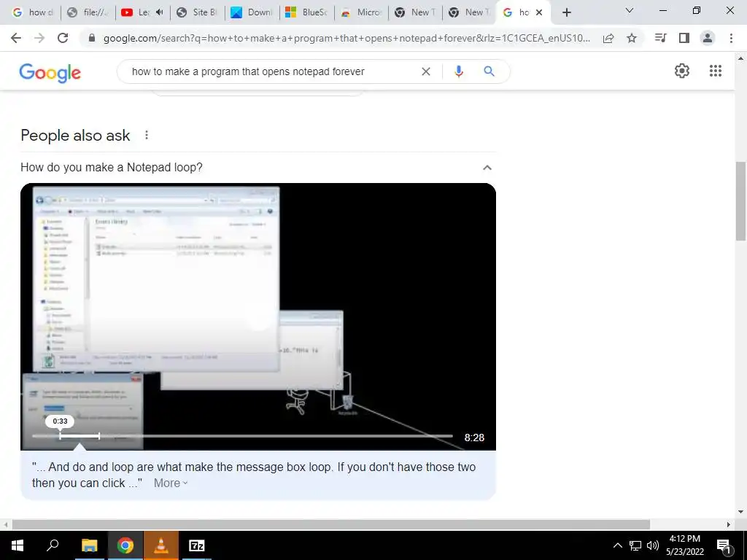Screen dimensions: 747x560
Task: Open Windows taskbar search
Action: pyautogui.click(x=53, y=545)
